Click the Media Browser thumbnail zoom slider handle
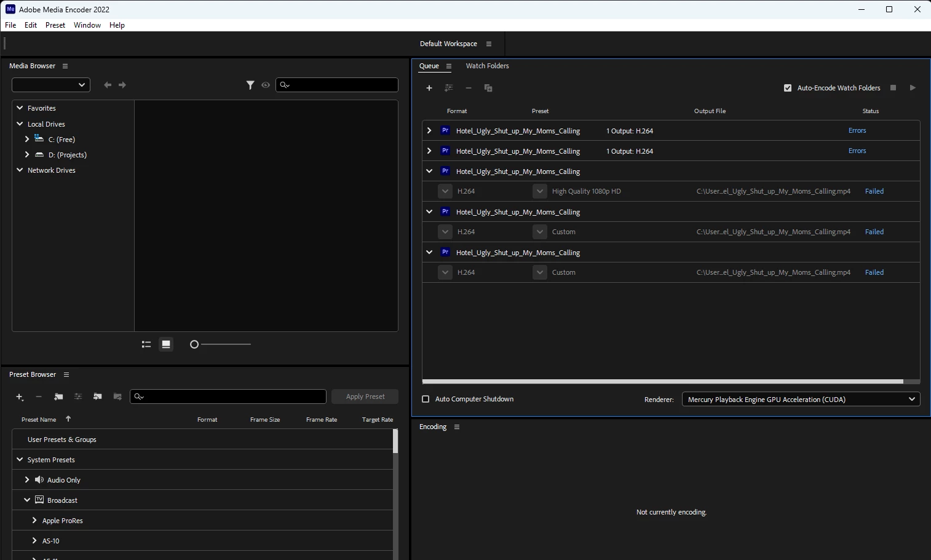Viewport: 931px width, 560px height. pos(194,344)
